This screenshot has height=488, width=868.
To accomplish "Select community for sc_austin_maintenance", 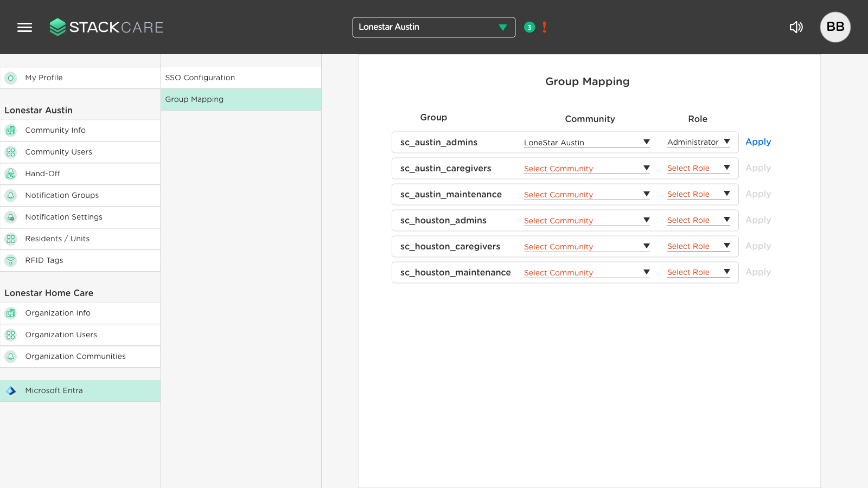I will coord(586,195).
